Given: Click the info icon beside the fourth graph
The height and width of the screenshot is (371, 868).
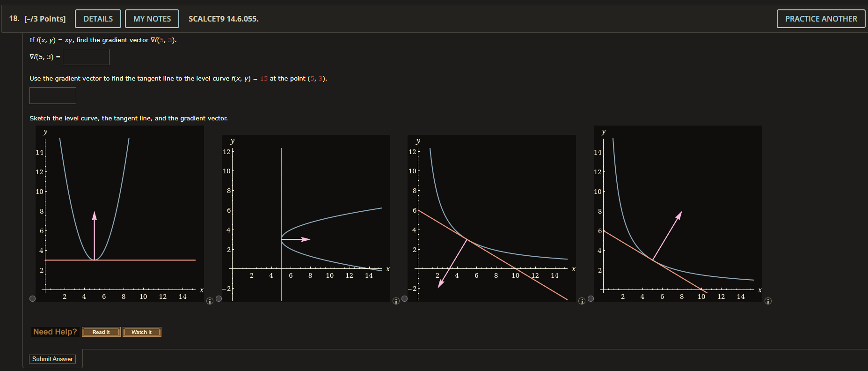Looking at the screenshot, I should point(768,301).
